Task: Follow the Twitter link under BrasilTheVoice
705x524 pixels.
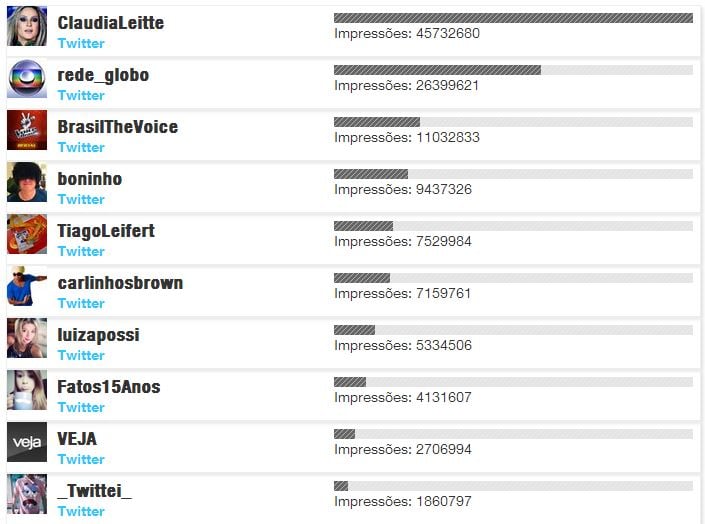Action: click(81, 147)
